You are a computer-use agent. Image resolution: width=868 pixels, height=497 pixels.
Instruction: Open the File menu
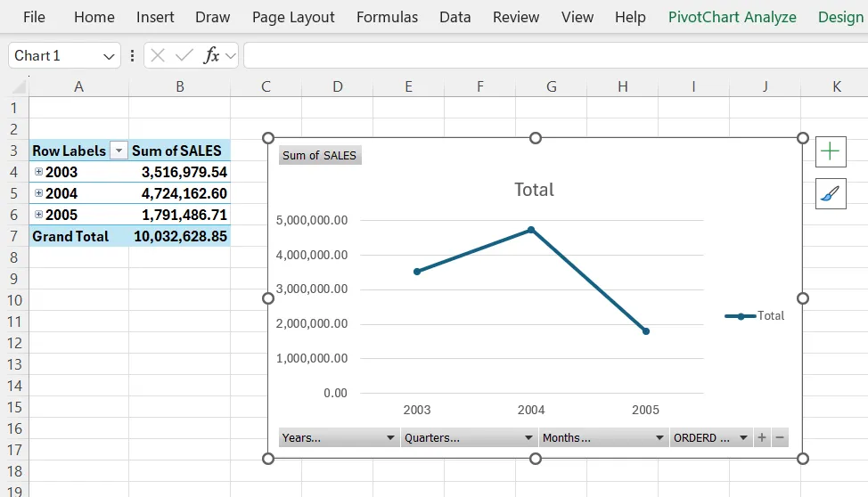point(34,17)
